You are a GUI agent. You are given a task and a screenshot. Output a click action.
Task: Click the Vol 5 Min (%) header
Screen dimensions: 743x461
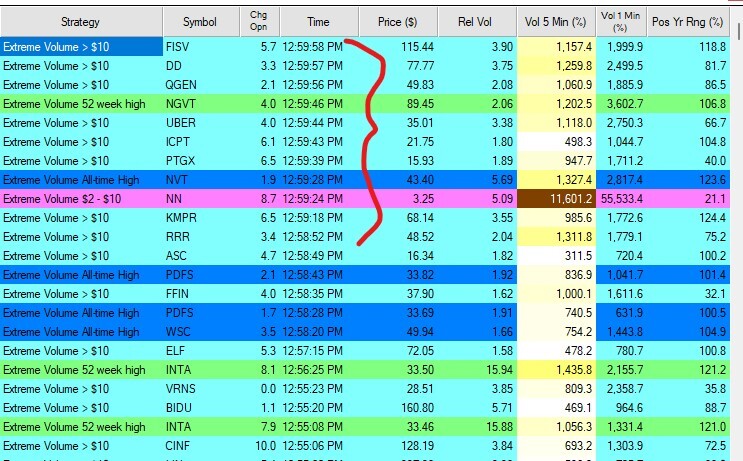(x=556, y=22)
